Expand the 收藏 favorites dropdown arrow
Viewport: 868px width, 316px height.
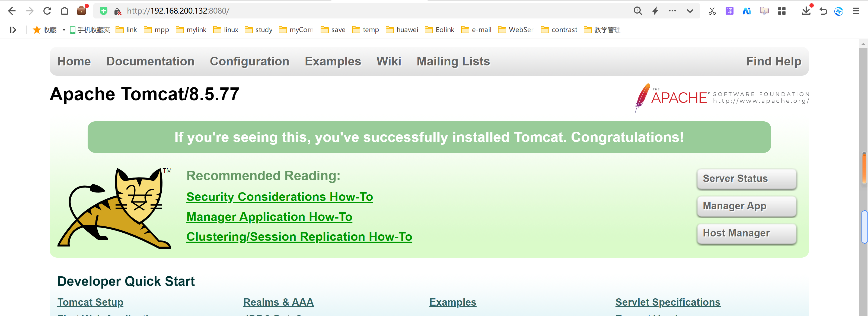(64, 30)
